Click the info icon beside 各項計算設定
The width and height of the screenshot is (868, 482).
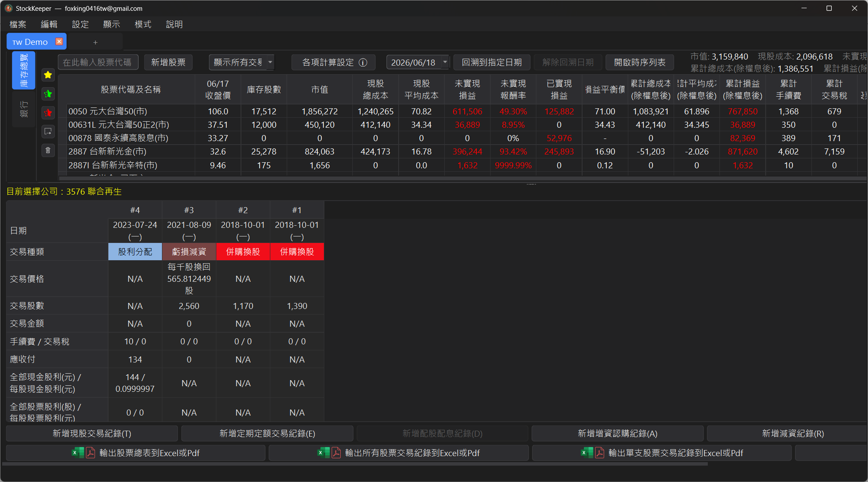coord(363,63)
